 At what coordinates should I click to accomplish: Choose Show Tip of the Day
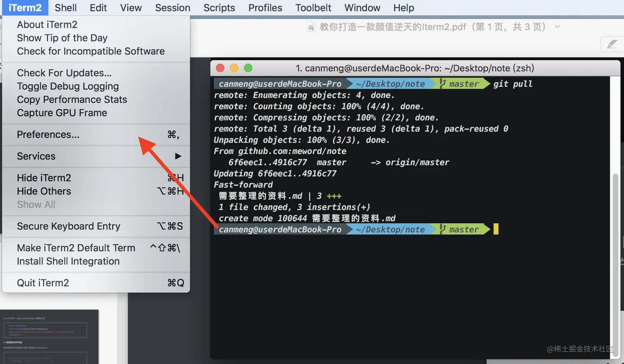tap(96, 38)
